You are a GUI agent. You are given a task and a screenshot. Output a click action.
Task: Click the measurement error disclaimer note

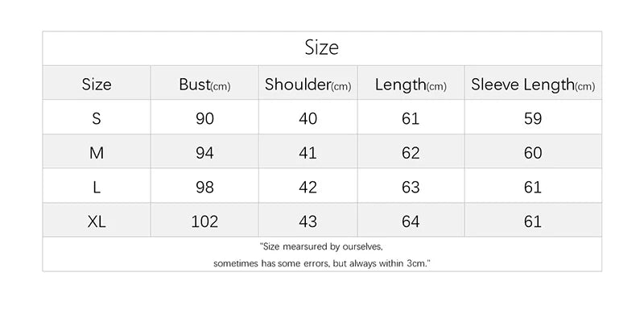[x=322, y=255]
